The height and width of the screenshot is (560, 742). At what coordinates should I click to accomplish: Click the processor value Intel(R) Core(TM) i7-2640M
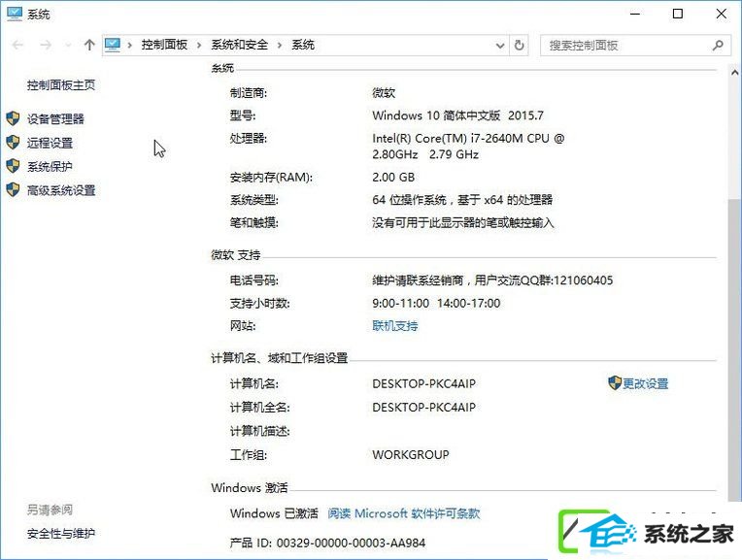tap(468, 147)
